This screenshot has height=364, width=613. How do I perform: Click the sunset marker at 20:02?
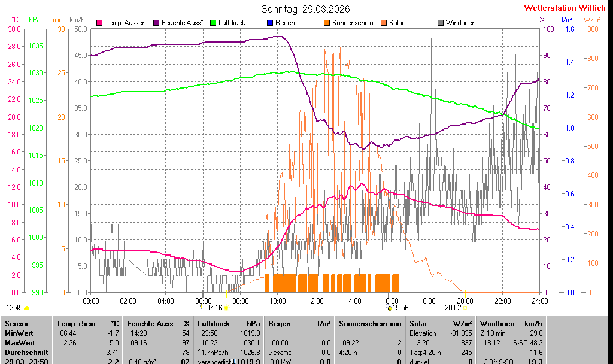pyautogui.click(x=465, y=308)
